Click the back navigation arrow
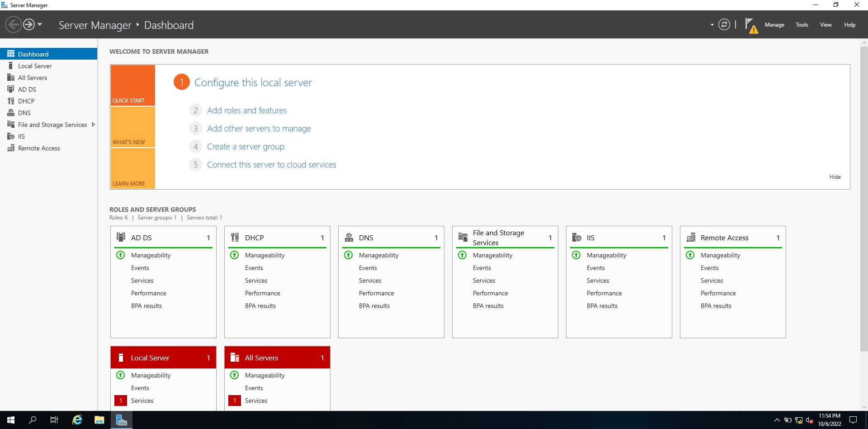Image resolution: width=868 pixels, height=429 pixels. 14,24
